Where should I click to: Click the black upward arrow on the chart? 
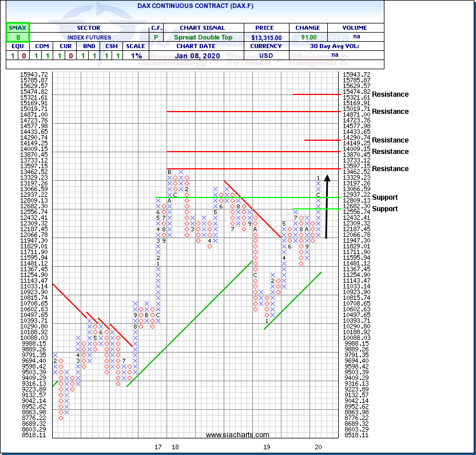[x=327, y=206]
